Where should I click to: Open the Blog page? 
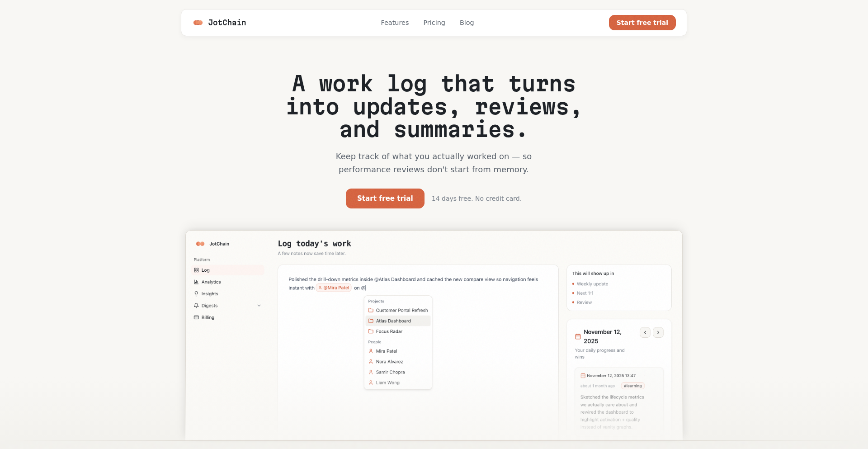click(467, 23)
